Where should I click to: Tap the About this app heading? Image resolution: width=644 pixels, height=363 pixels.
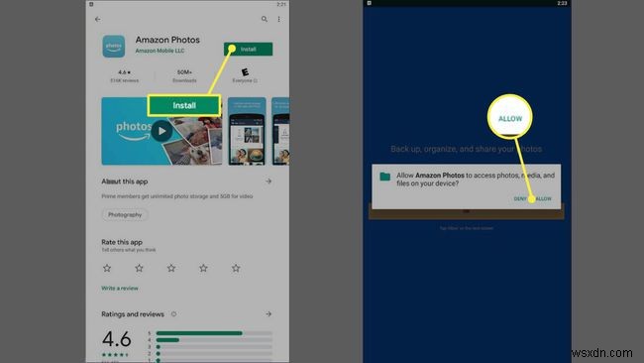click(x=125, y=181)
